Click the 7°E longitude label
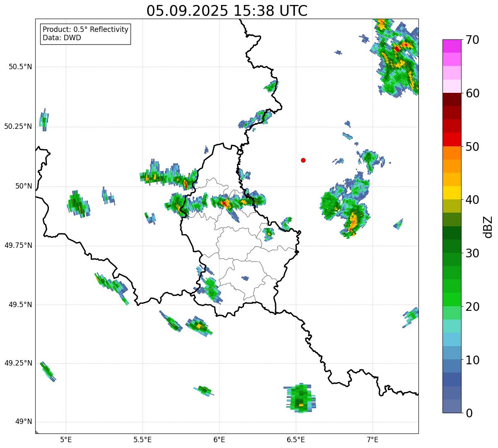Image resolution: width=498 pixels, height=448 pixels. pos(372,440)
